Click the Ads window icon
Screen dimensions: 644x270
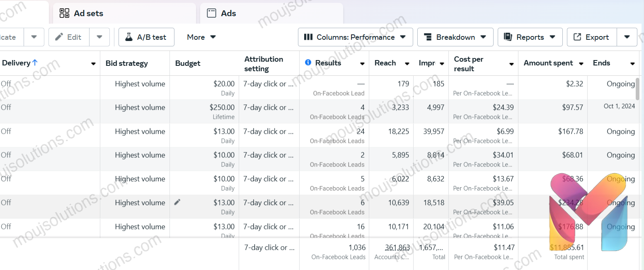pos(212,13)
